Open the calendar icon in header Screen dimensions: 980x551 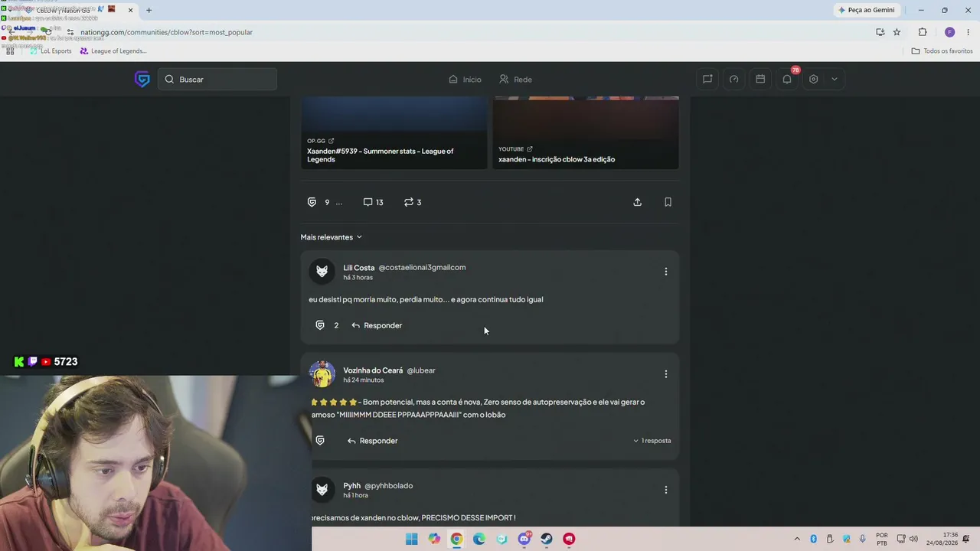(x=760, y=79)
